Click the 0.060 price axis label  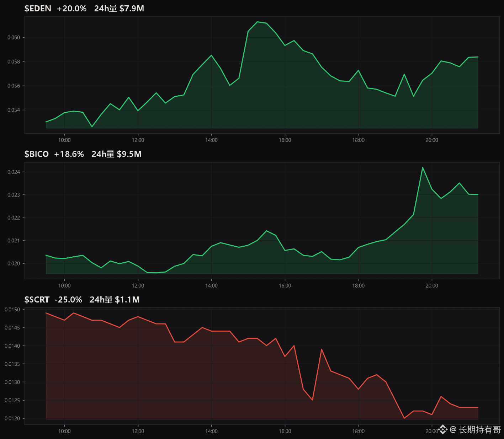click(14, 37)
